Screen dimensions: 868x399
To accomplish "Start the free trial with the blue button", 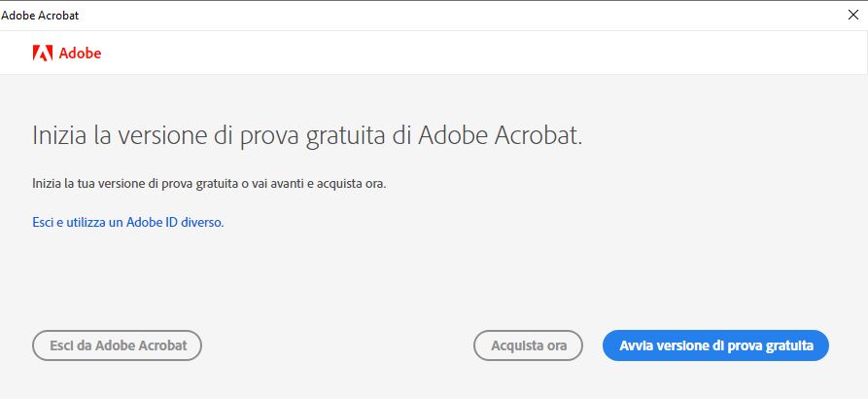I will pyautogui.click(x=715, y=345).
